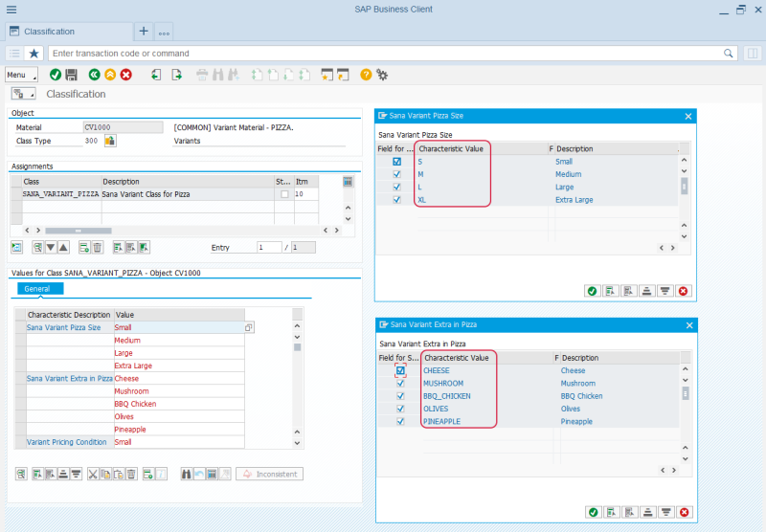Open the Print icon in toolbar
This screenshot has width=766, height=532.
click(x=202, y=75)
